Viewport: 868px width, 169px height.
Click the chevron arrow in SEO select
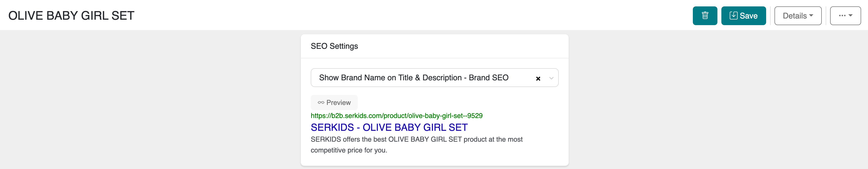551,78
